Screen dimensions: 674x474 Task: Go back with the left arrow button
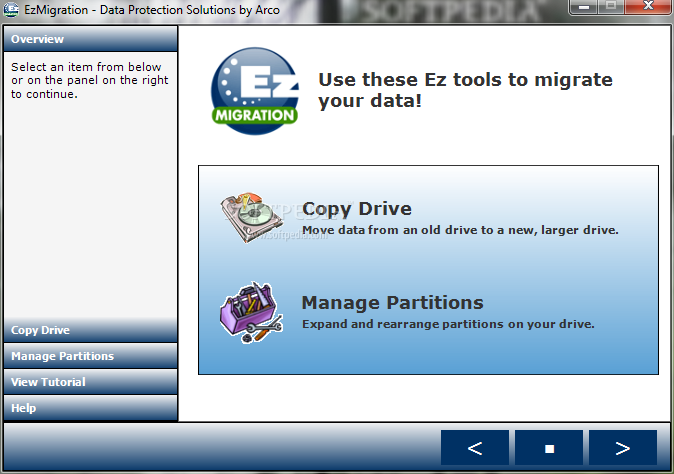[x=475, y=448]
